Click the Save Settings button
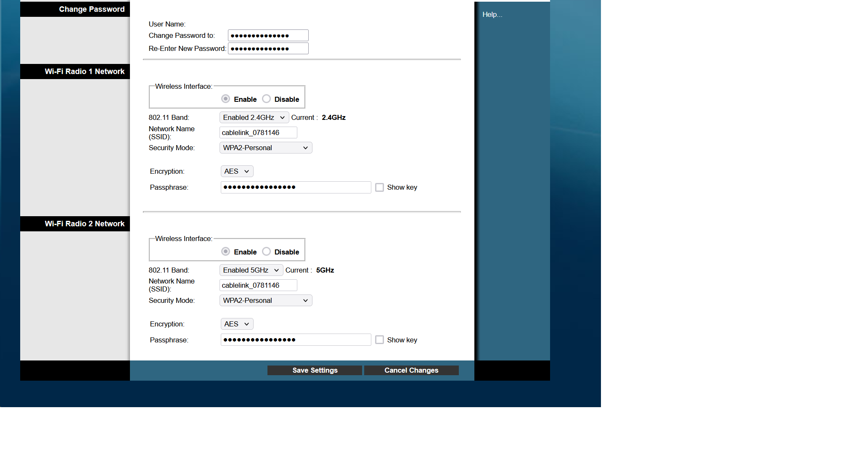 pos(315,370)
